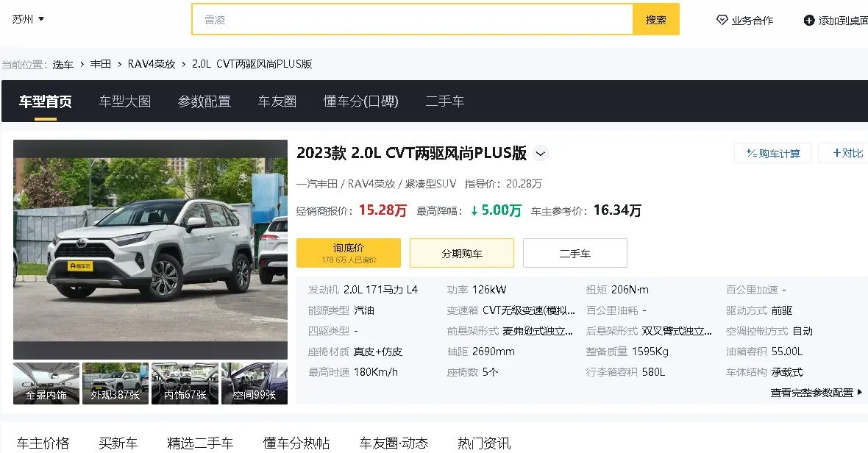Click the 座椅数 5个 value
868x453 pixels.
point(490,372)
